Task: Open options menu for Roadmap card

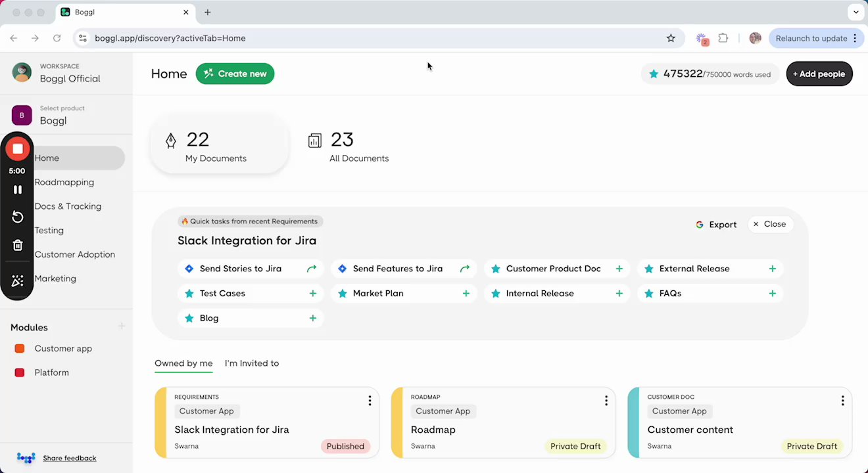Action: point(606,401)
